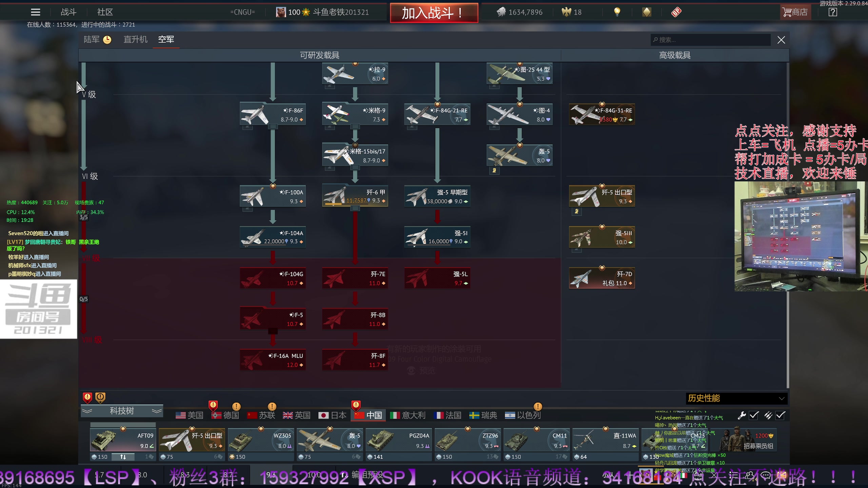Select the 中国 nation tab
The width and height of the screenshot is (868, 488).
(368, 415)
